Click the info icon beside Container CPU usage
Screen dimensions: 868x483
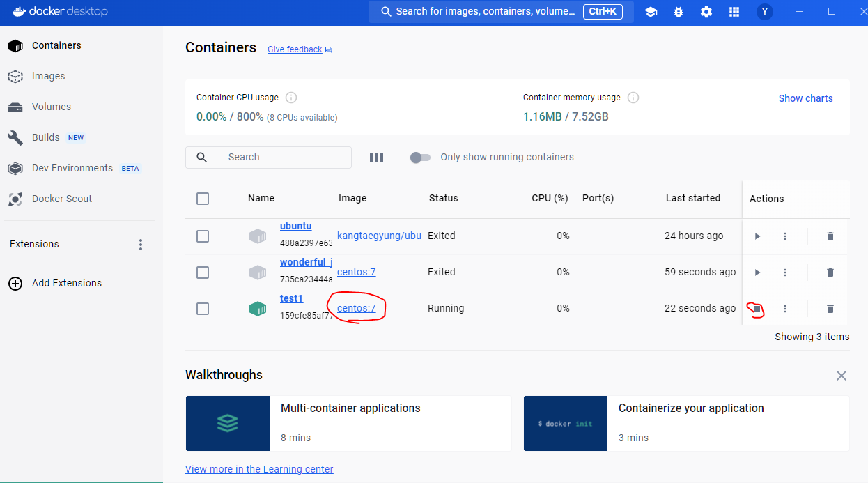pyautogui.click(x=291, y=98)
